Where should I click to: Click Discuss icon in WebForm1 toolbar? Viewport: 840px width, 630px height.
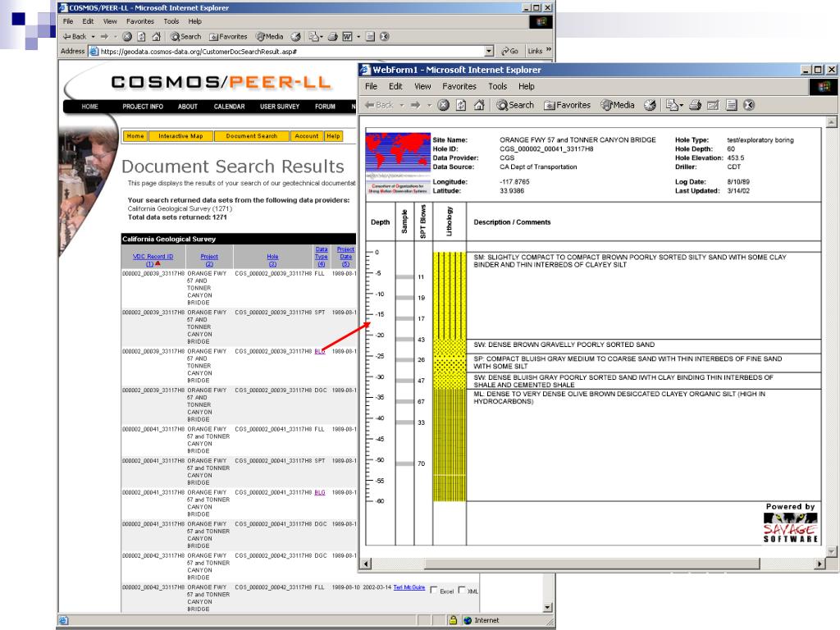(731, 105)
